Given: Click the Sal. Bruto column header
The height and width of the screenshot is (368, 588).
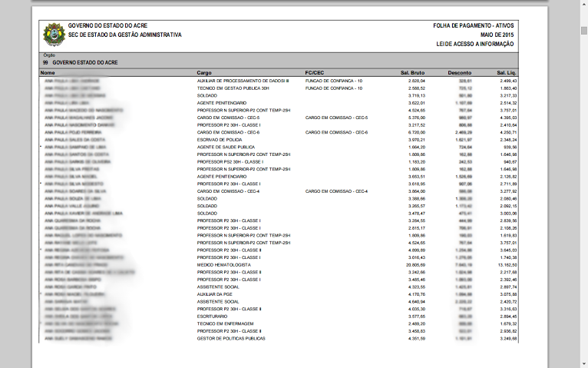Looking at the screenshot, I should click(413, 72).
